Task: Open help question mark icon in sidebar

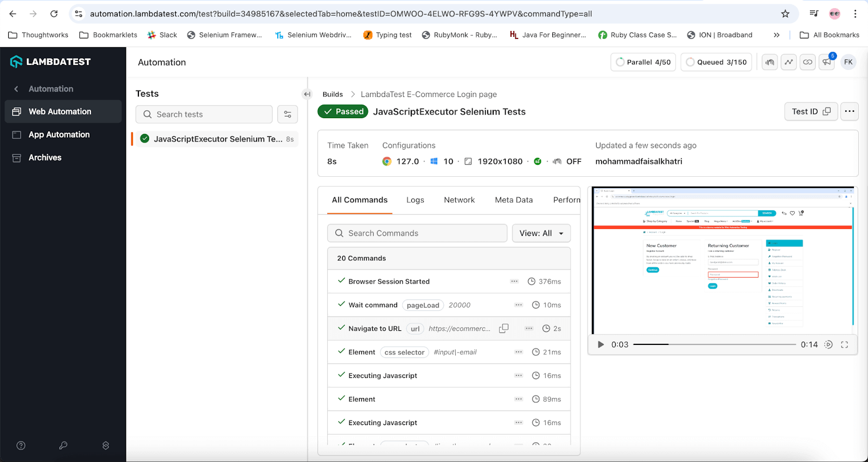Action: (x=21, y=445)
